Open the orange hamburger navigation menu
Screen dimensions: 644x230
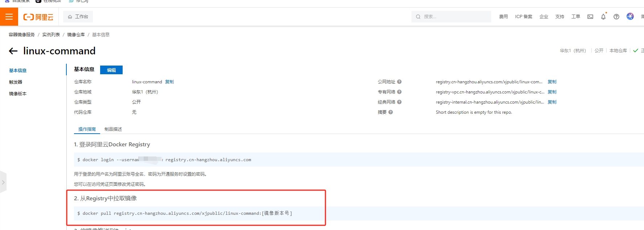pos(9,17)
